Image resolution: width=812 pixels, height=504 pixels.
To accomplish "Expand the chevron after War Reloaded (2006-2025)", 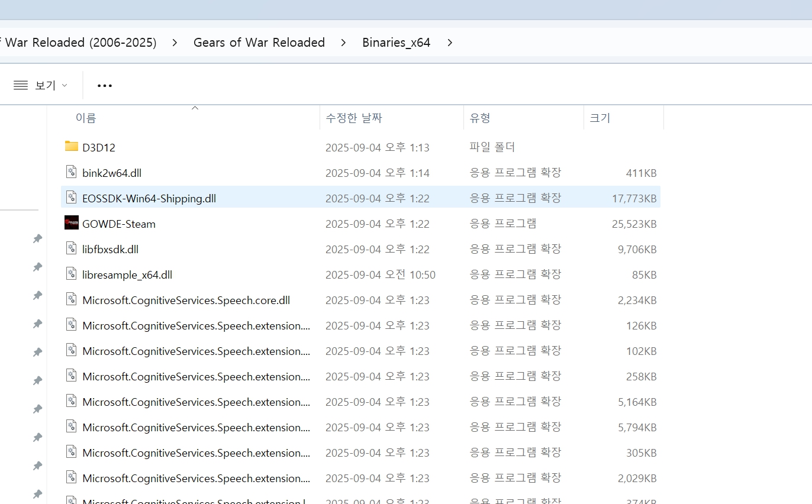I will point(175,43).
